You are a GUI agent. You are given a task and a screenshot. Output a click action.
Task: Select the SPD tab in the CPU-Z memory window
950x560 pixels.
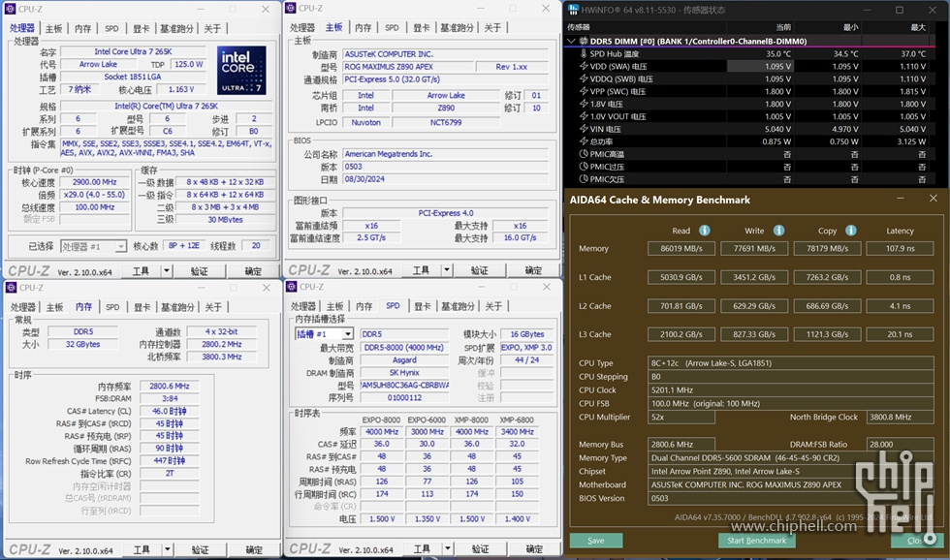(x=112, y=307)
